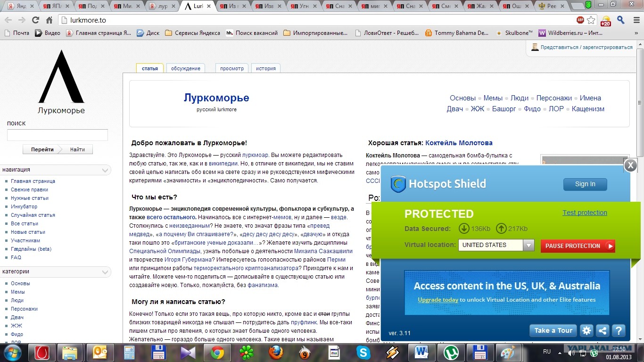Click the Hotspot Shield share icon
Screen dimensions: 644x362
(603, 330)
